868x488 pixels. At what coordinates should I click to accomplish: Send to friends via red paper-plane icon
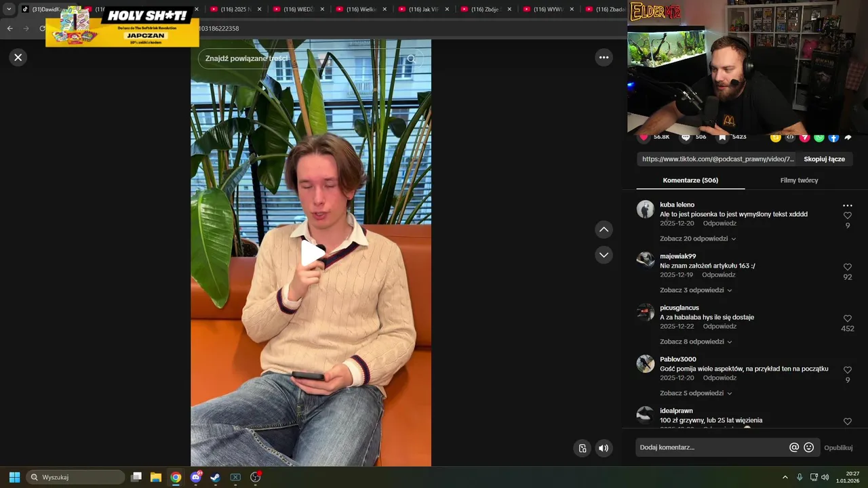[x=804, y=138]
